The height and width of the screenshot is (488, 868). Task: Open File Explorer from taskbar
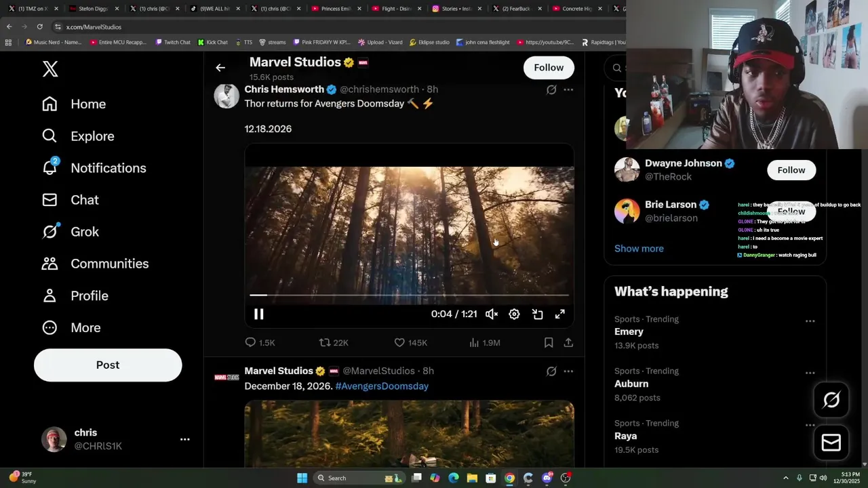coord(472,478)
